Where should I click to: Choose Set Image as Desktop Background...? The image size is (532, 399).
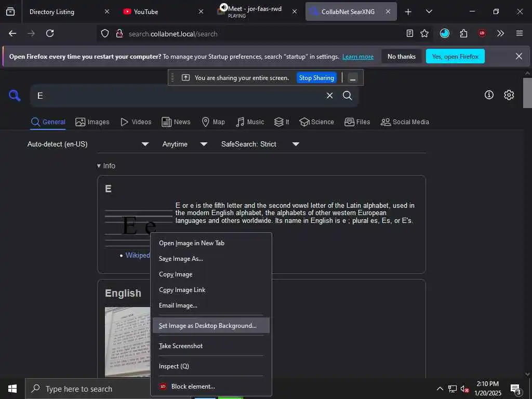click(x=211, y=326)
